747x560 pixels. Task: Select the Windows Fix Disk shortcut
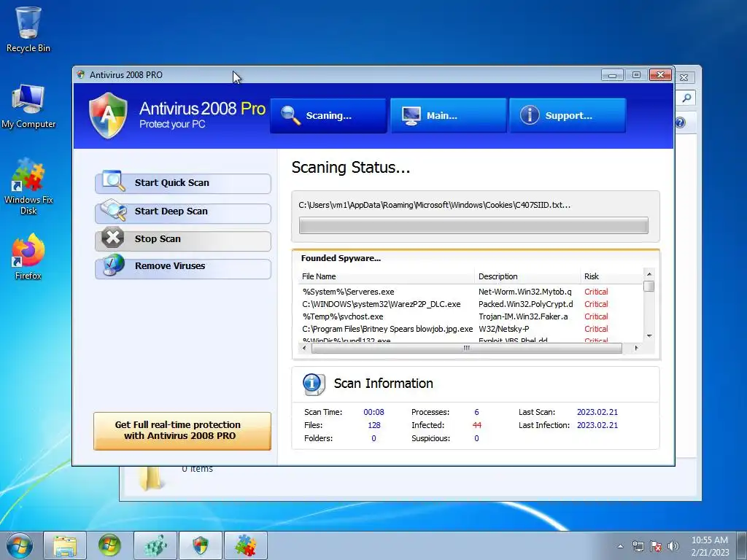(28, 186)
